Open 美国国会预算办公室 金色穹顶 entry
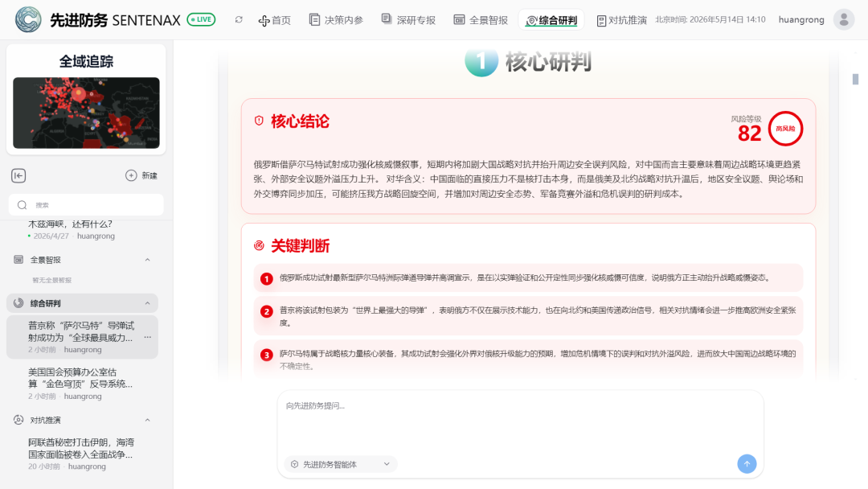This screenshot has width=868, height=489. (x=83, y=384)
